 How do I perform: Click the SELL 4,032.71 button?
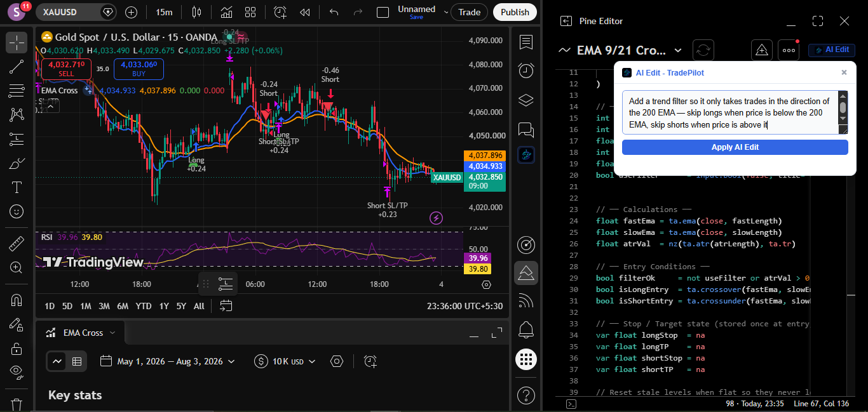click(66, 69)
